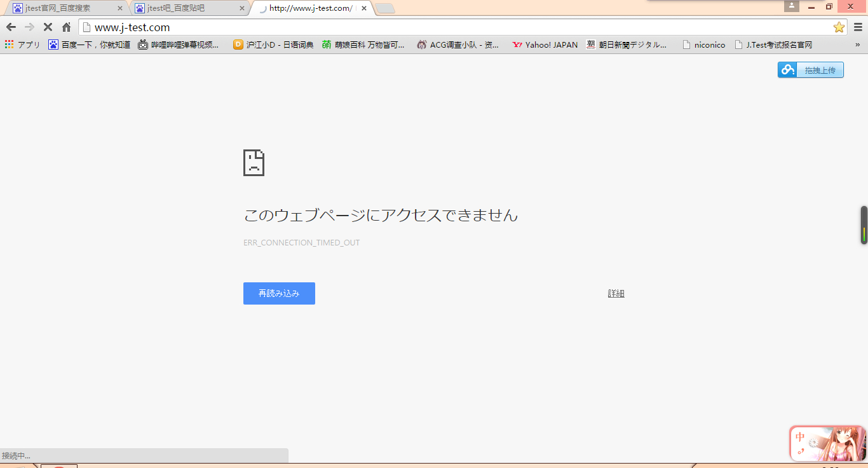Click the 接続中... status text

point(16,456)
